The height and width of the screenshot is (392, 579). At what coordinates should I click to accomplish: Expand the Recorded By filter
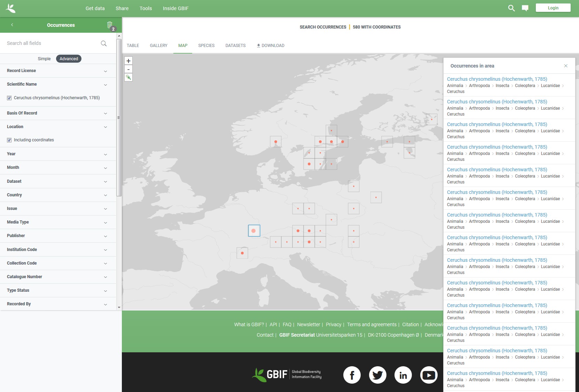(58, 304)
